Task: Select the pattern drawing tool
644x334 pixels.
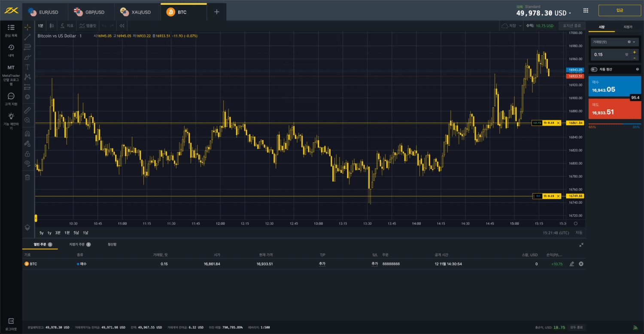Action: 27,77
